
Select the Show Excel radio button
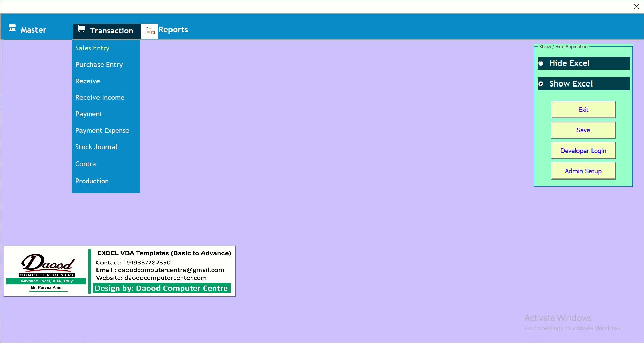point(541,84)
